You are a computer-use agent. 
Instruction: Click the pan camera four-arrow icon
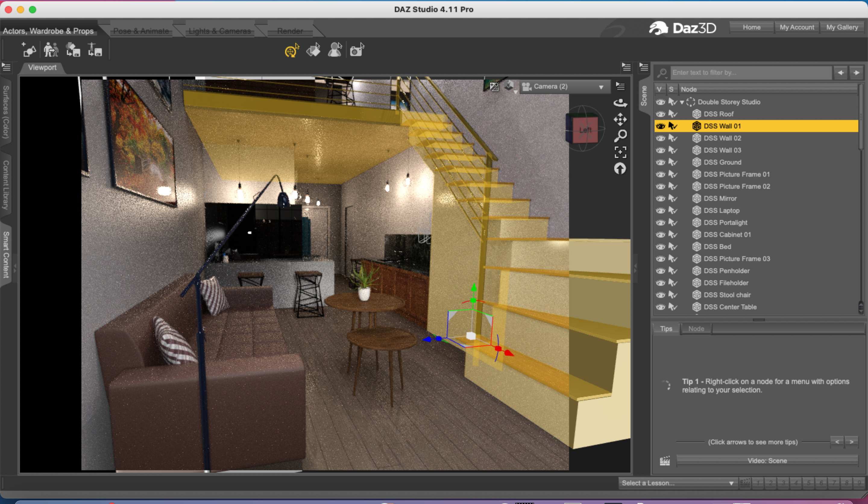(620, 119)
